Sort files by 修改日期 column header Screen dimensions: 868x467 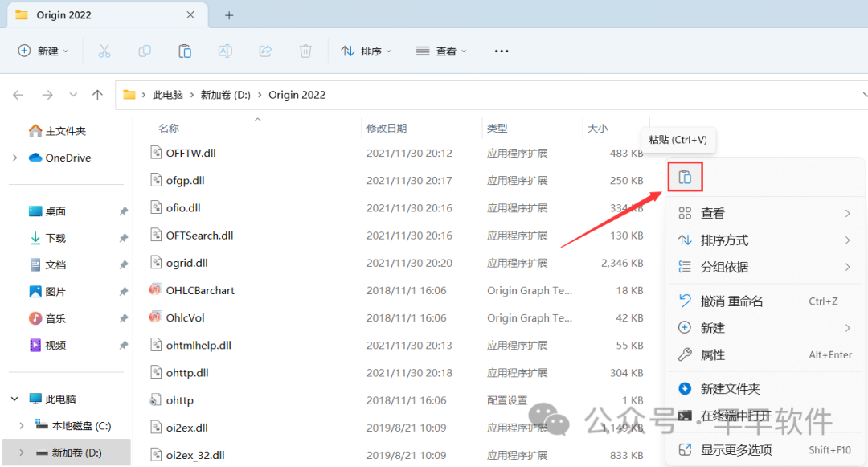pyautogui.click(x=387, y=128)
